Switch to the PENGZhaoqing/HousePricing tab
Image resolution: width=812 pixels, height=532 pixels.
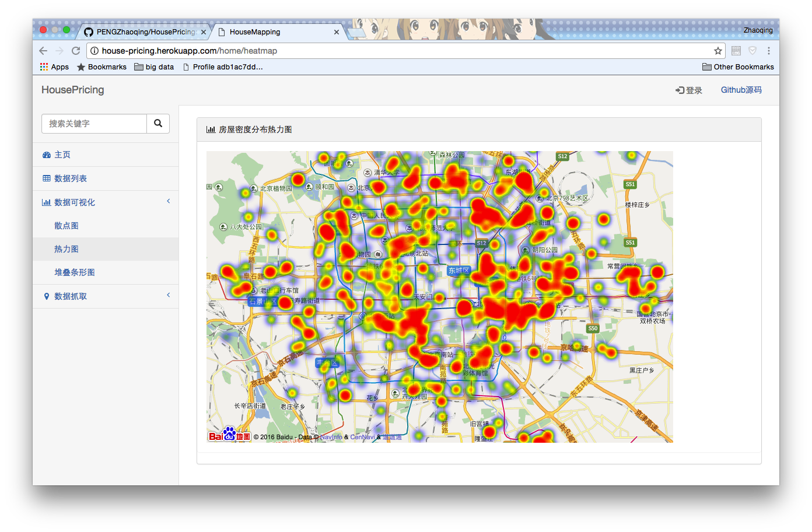coord(145,32)
